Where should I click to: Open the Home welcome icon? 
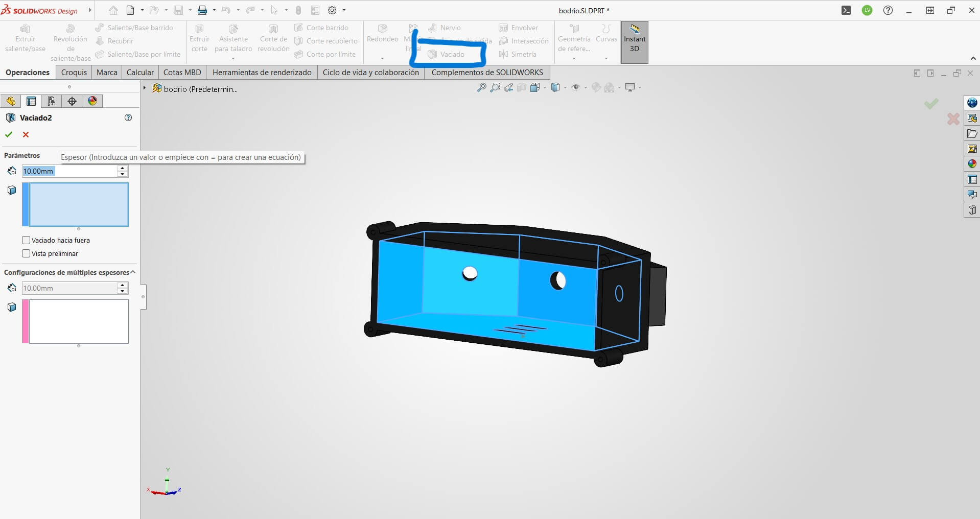tap(113, 10)
